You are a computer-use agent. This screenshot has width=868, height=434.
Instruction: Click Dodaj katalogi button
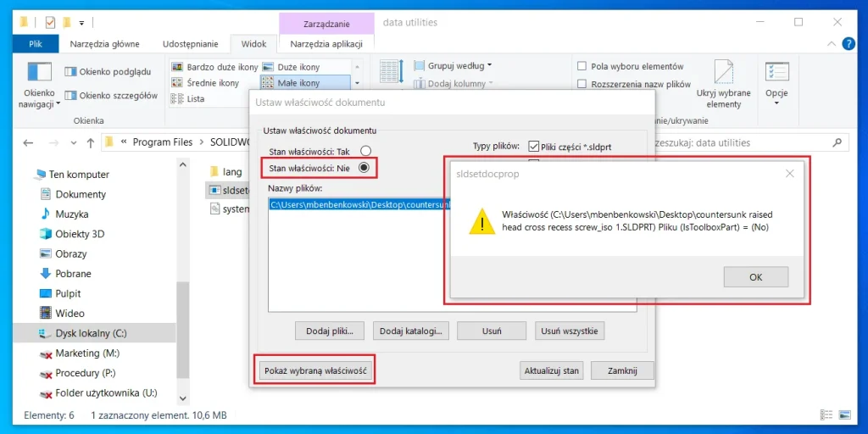410,331
